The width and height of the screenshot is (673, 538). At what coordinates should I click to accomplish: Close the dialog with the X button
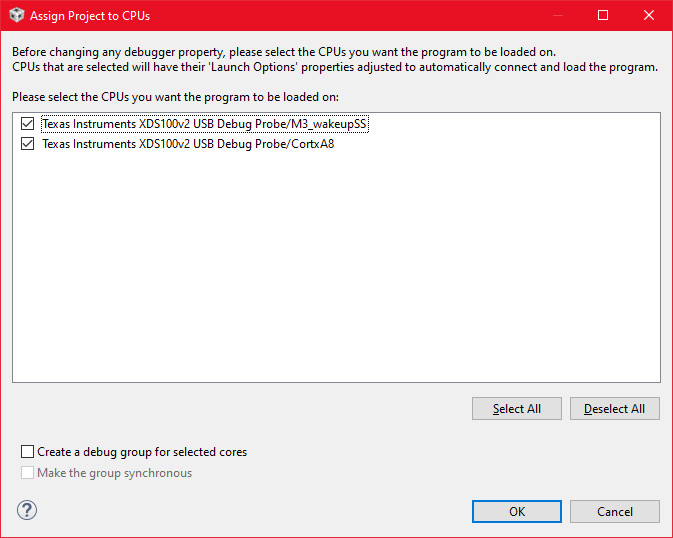point(649,16)
